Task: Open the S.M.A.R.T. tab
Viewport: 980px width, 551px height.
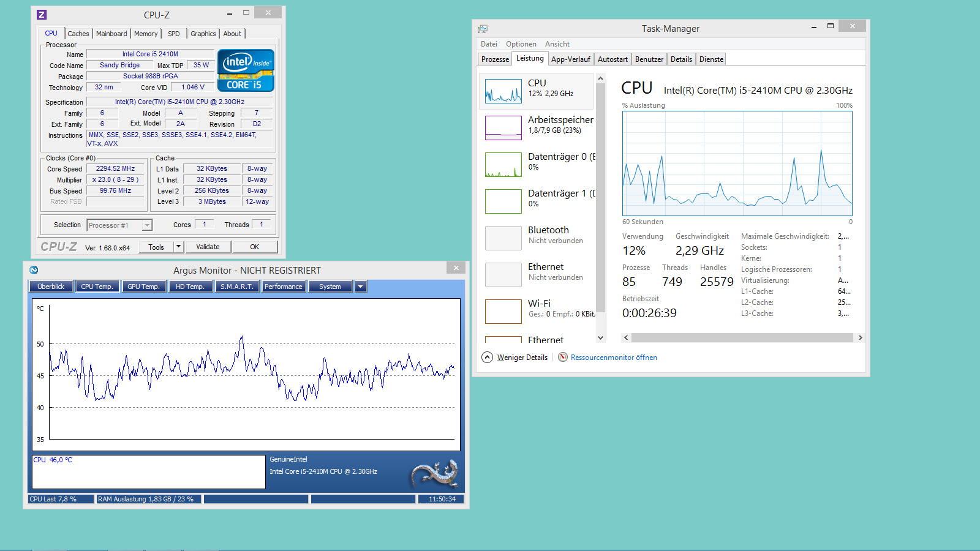Action: coord(237,287)
